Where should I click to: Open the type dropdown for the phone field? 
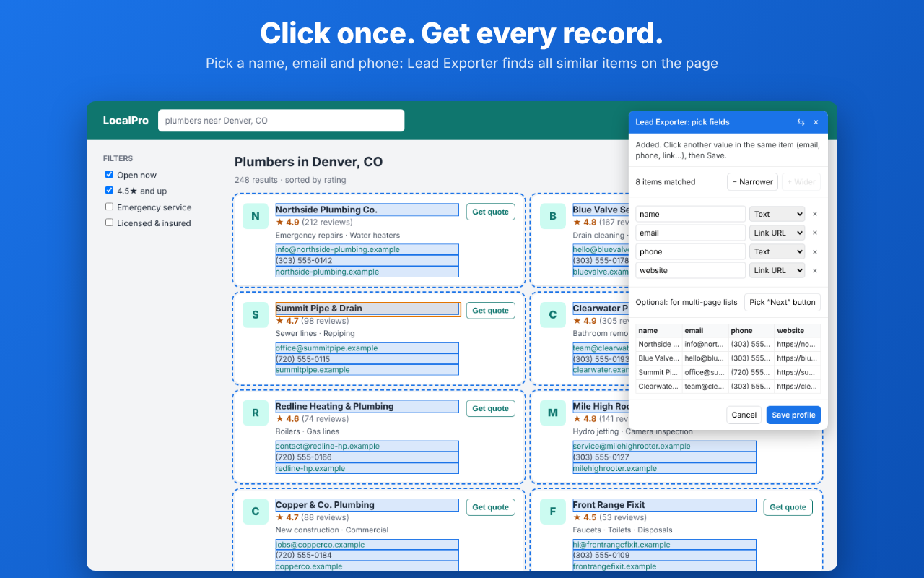pyautogui.click(x=777, y=251)
